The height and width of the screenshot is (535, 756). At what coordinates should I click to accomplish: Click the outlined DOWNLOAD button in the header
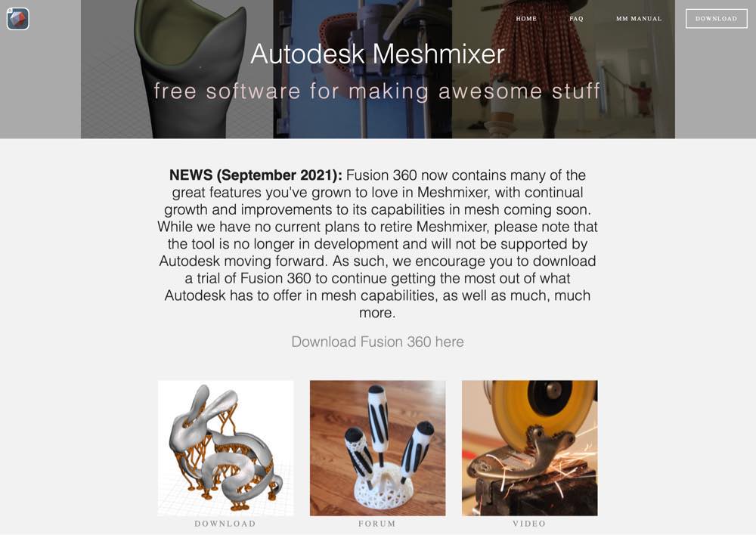(x=717, y=19)
